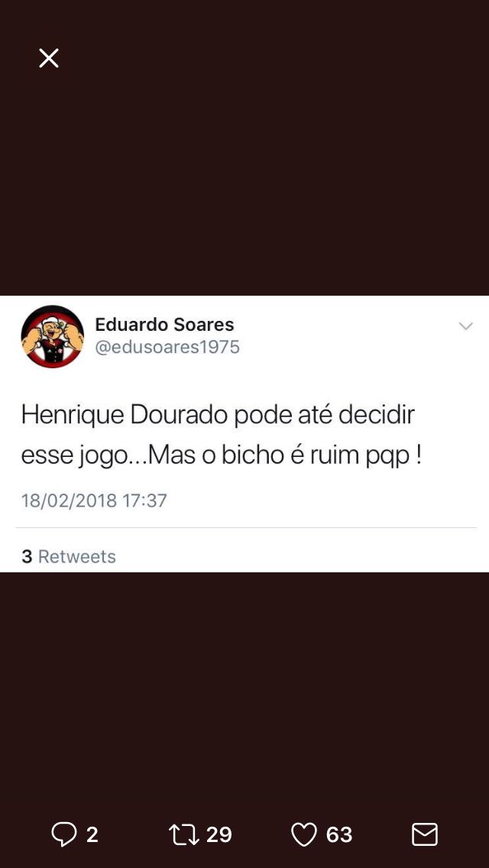The width and height of the screenshot is (489, 868).
Task: Select the 'esse jogo...Mas o bicho' line
Action: 222,456
